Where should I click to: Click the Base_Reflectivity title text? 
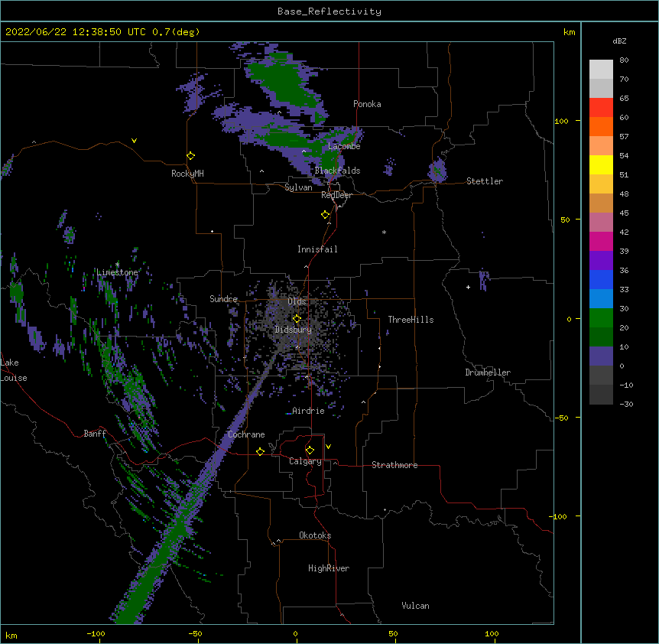(x=329, y=11)
